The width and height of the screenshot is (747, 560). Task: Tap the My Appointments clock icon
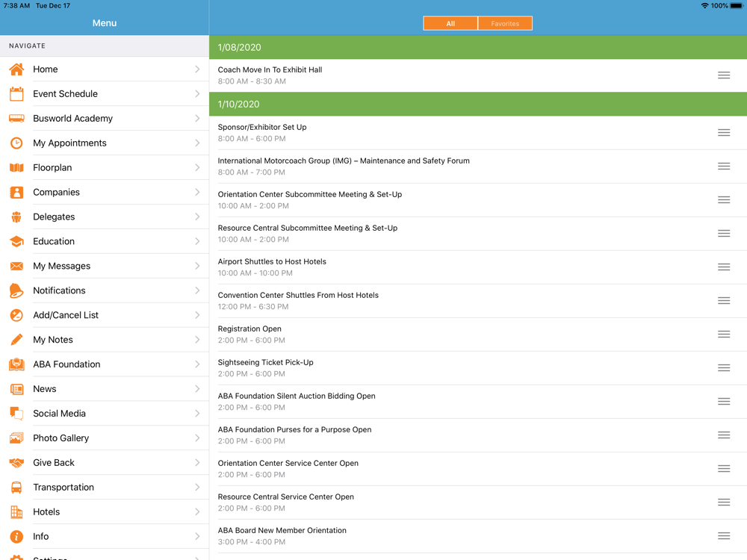click(16, 143)
